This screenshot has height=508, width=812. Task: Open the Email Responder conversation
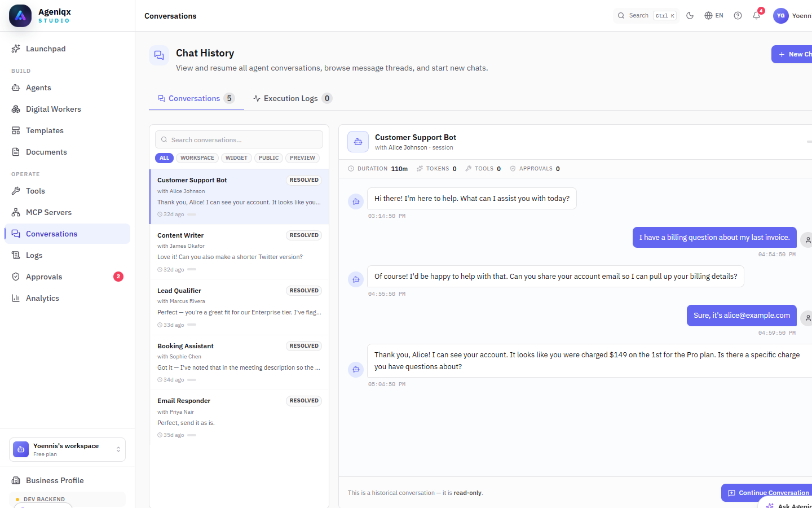(239, 417)
